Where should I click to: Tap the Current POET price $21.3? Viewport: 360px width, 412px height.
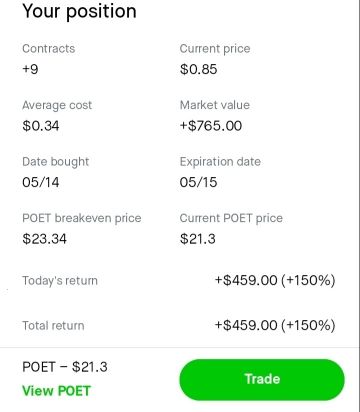[x=198, y=239]
